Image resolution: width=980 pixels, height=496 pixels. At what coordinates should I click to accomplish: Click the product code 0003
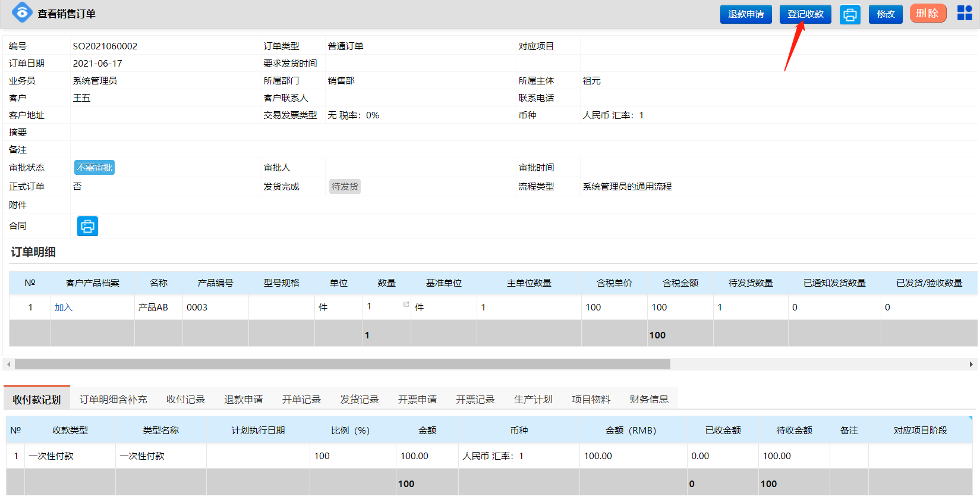(x=197, y=307)
